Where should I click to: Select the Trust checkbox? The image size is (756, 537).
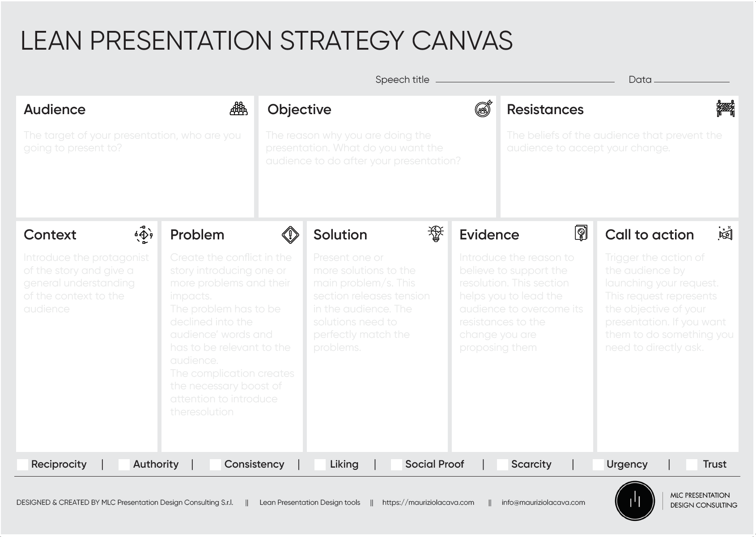pyautogui.click(x=692, y=465)
